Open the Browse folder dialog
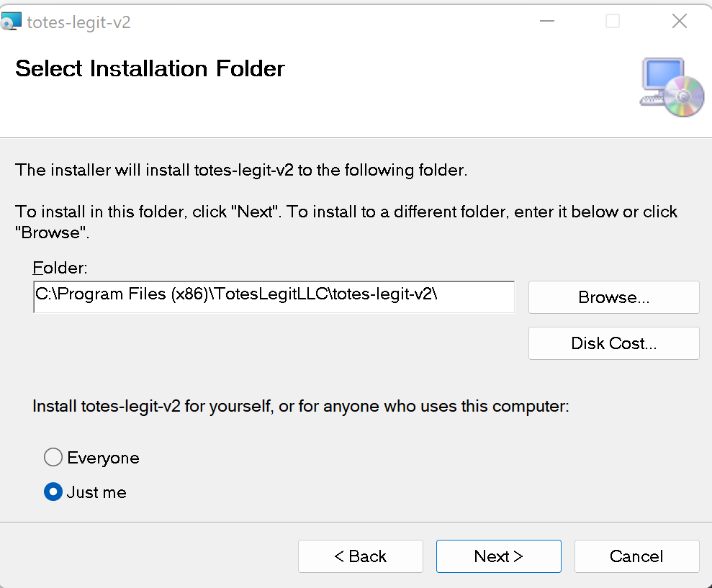 coord(613,297)
